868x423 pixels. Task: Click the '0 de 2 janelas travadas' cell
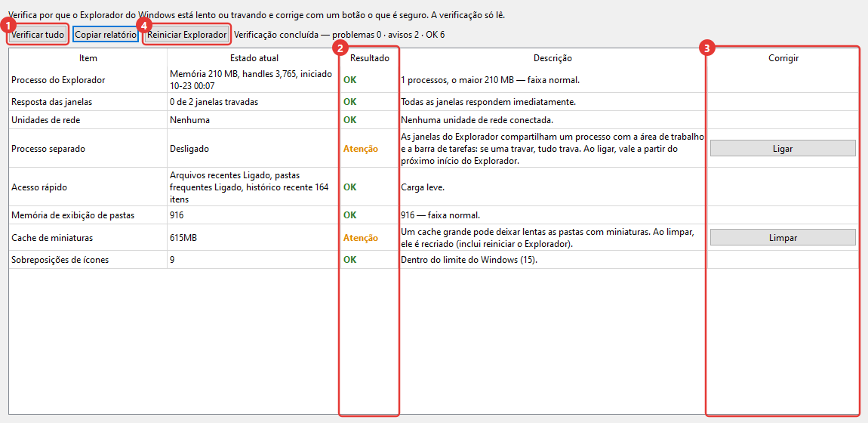point(254,102)
